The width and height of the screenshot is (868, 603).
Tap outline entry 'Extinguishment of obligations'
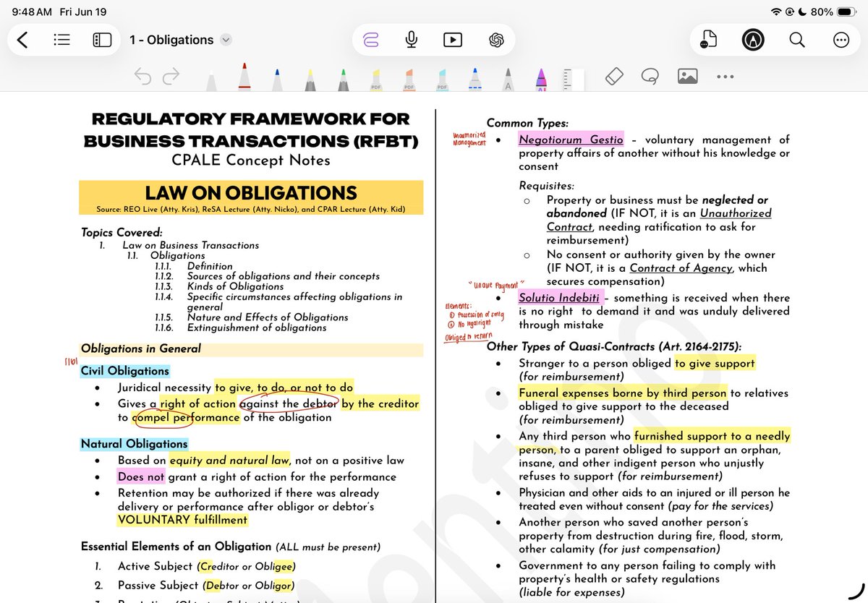[257, 328]
